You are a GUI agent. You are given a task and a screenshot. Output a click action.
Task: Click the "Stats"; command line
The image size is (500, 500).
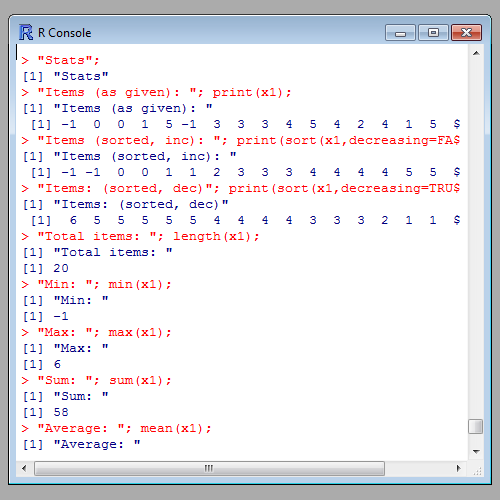pyautogui.click(x=61, y=60)
